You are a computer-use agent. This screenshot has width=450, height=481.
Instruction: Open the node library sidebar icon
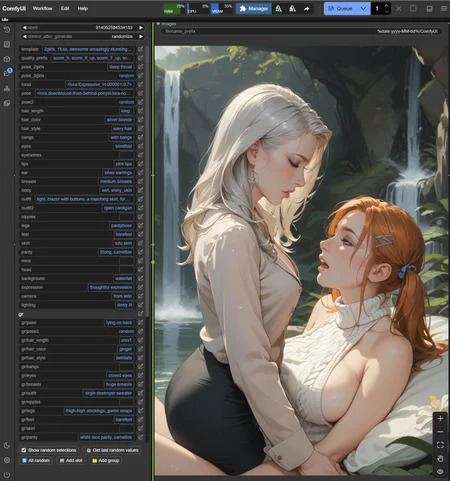[x=7, y=44]
